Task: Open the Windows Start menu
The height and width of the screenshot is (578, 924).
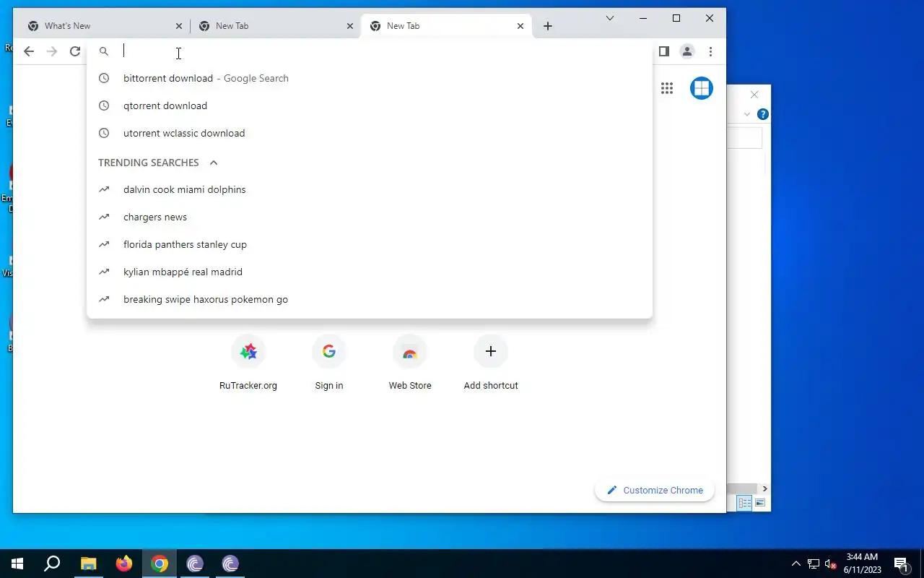Action: pyautogui.click(x=17, y=564)
